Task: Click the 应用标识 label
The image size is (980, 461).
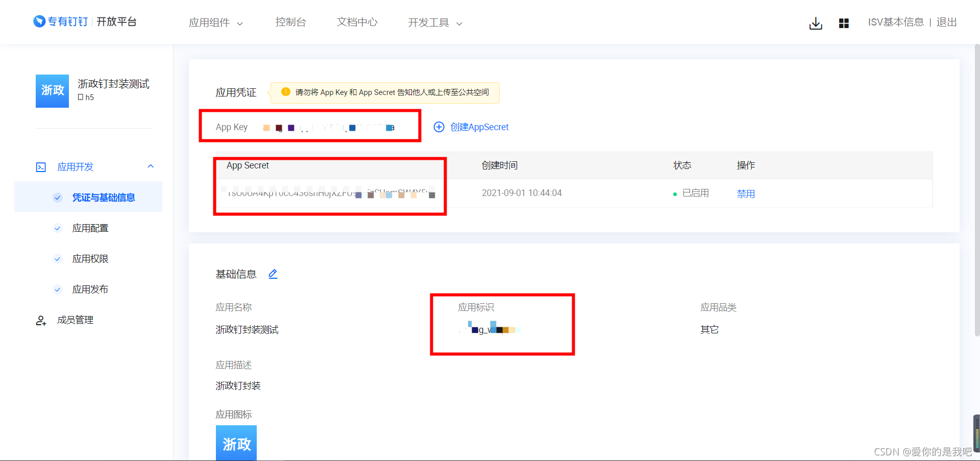Action: pyautogui.click(x=476, y=307)
